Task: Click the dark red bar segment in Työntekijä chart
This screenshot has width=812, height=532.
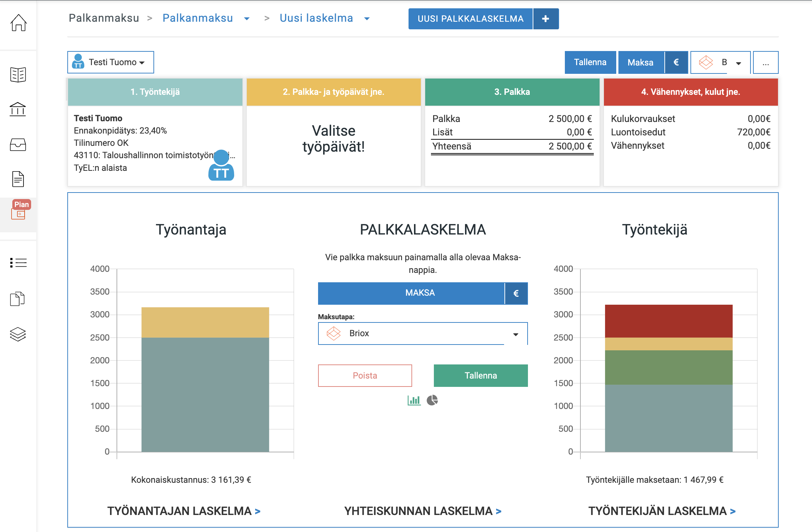Action: (x=668, y=321)
